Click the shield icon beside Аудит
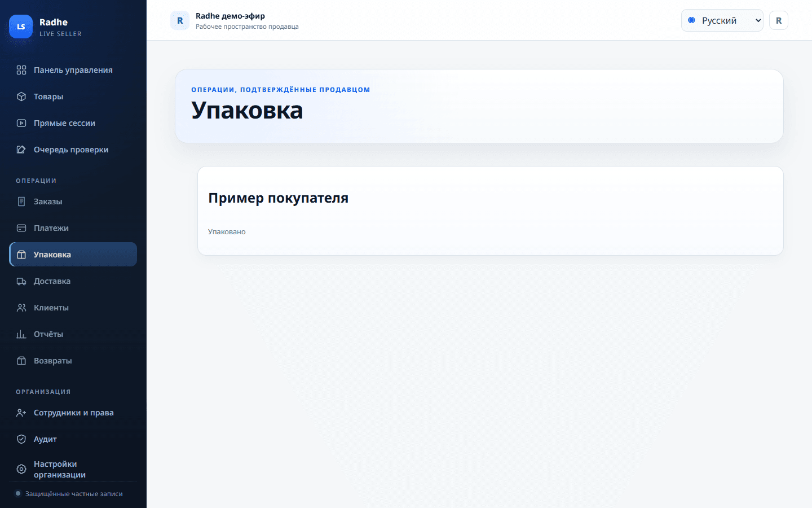 (x=21, y=439)
